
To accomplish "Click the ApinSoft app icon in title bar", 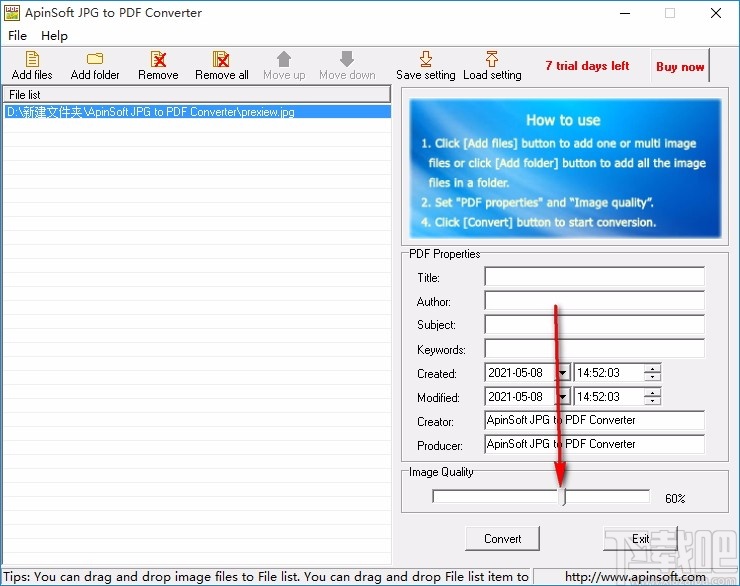I will coord(12,13).
